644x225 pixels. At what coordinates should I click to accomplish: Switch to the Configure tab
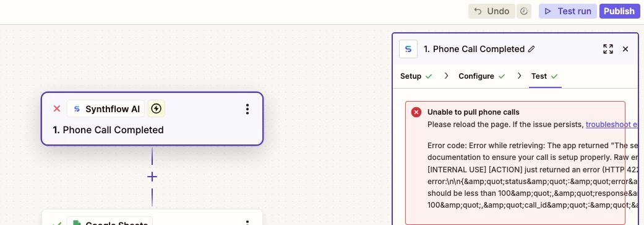482,76
